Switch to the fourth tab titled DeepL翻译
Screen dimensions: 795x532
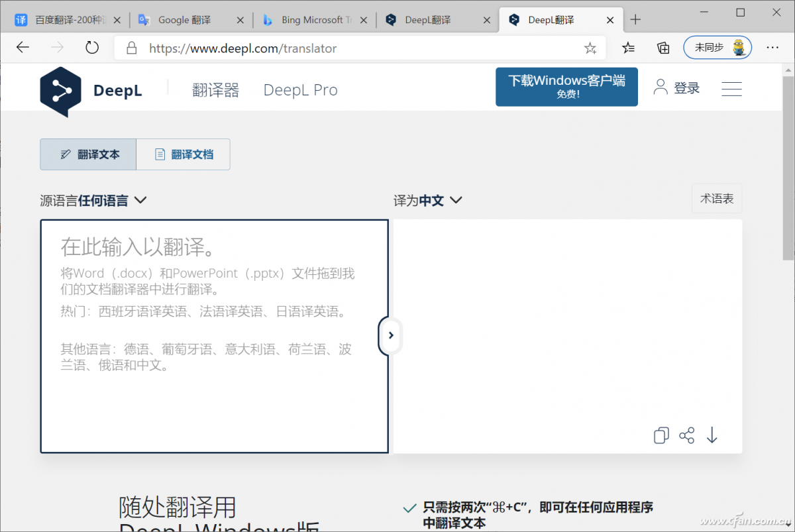(438, 20)
